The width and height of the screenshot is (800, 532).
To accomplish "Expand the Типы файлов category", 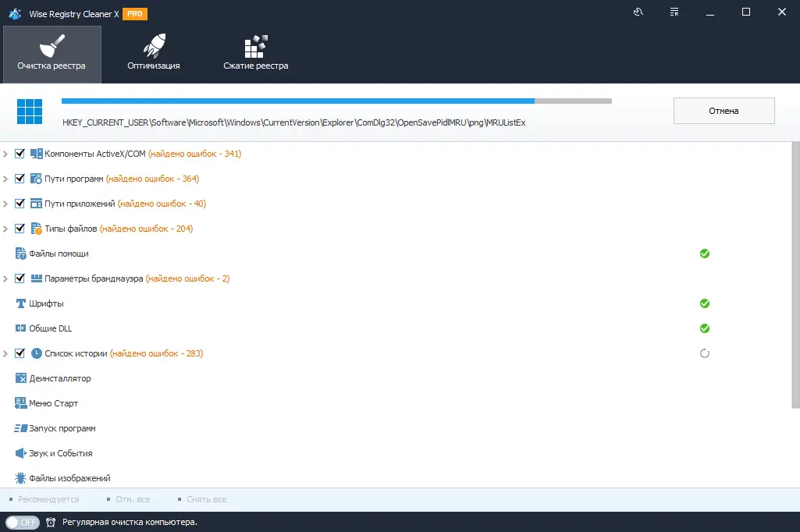I will tap(5, 229).
